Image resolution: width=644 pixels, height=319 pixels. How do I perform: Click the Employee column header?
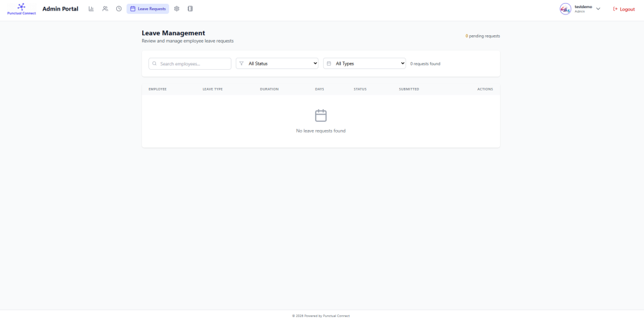157,89
